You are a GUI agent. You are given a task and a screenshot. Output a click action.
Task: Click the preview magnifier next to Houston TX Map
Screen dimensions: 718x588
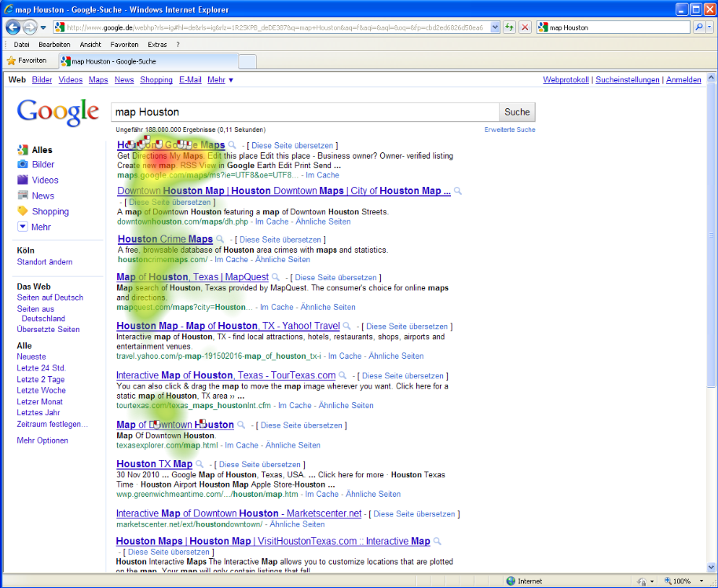[200, 464]
